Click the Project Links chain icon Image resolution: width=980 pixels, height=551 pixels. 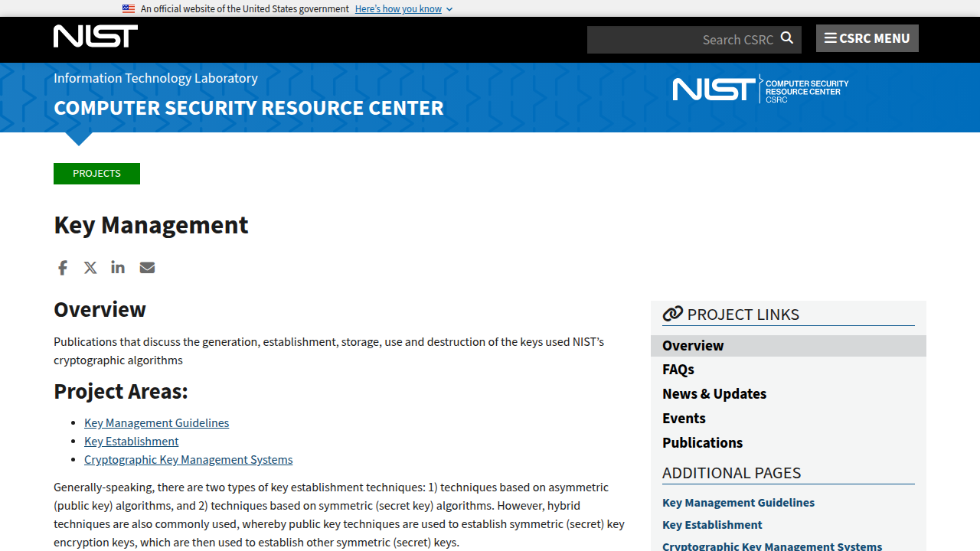click(672, 313)
